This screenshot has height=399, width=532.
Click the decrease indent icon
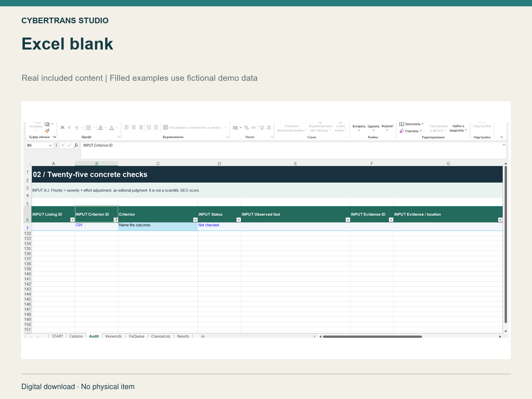pyautogui.click(x=149, y=127)
